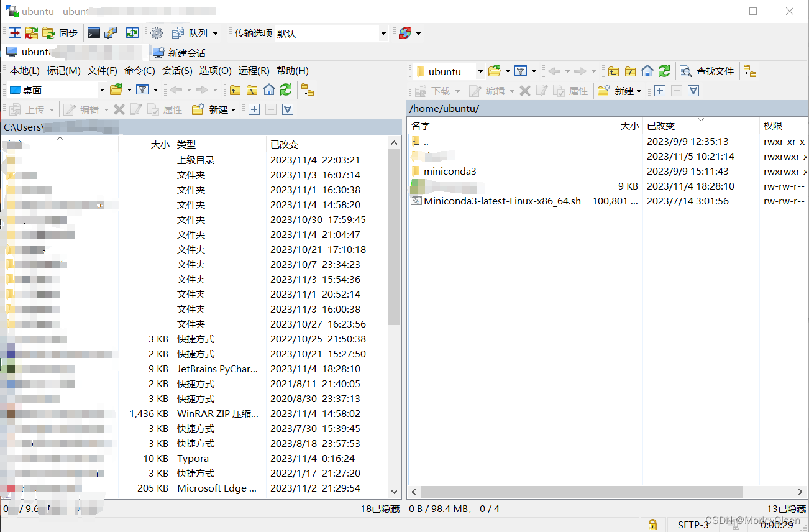The image size is (809, 532).
Task: Click local panel select mask checkmark icon
Action: tap(288, 109)
